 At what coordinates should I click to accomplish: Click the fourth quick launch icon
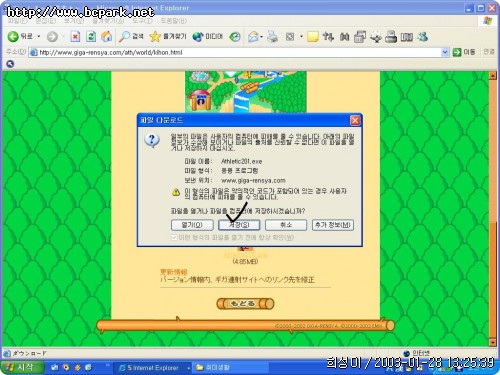[x=88, y=368]
